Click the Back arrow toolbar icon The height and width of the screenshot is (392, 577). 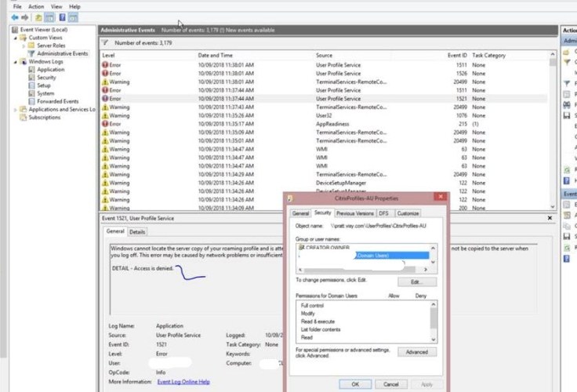tap(16, 16)
